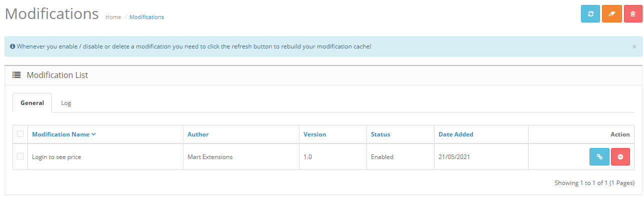Toggle sort arrow on Modification Name column
This screenshot has width=644, height=202.
(x=93, y=134)
